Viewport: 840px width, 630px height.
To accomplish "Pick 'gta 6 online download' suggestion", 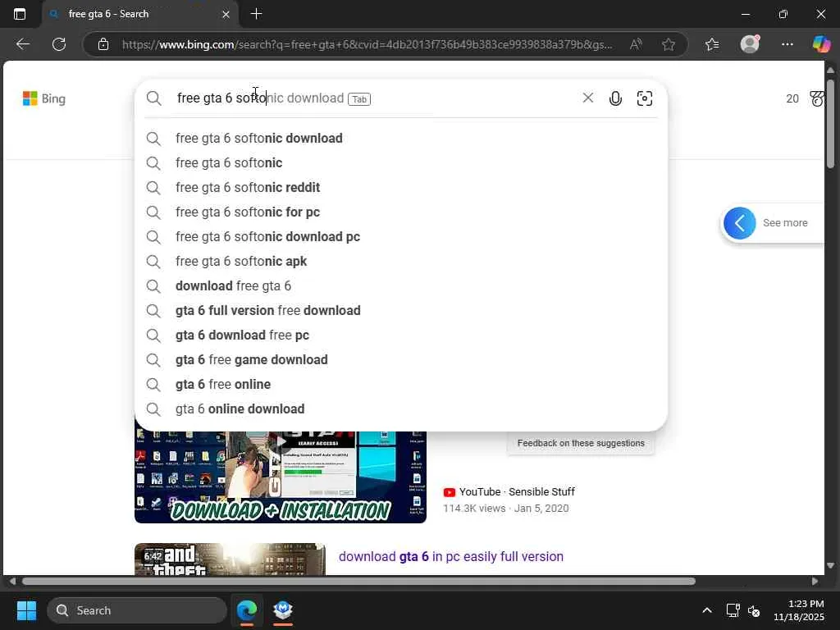I will pyautogui.click(x=401, y=409).
